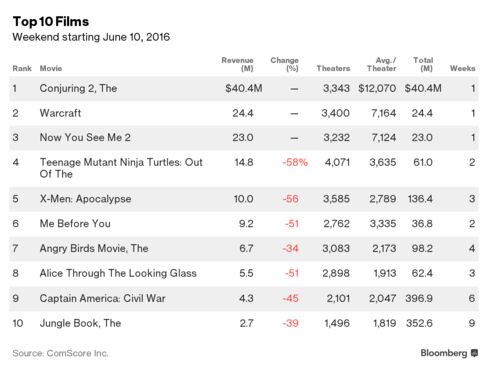The image size is (488, 371).
Task: Click the Source: ComScore Inc. text
Action: click(60, 353)
